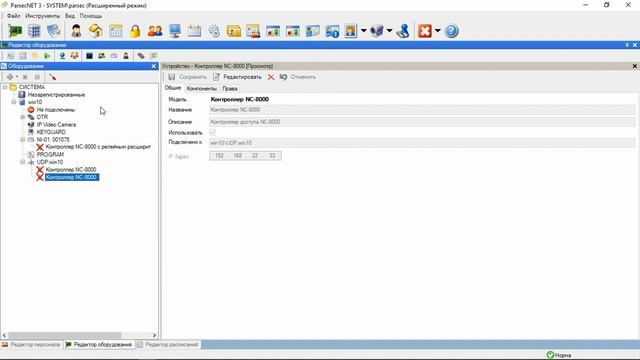This screenshot has height=360, width=640.
Task: Open dropdown arrow next to portrait icon
Action: 363,31
